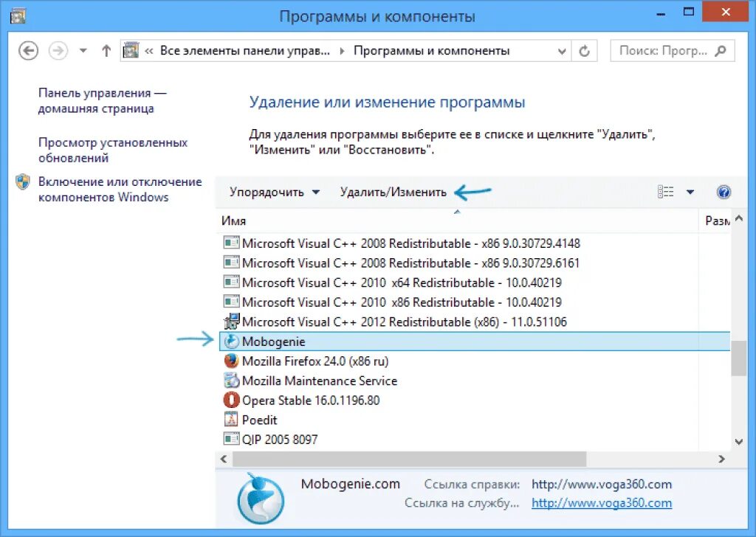Image resolution: width=756 pixels, height=537 pixels.
Task: Select the Mobogenie program entry
Action: [475, 342]
